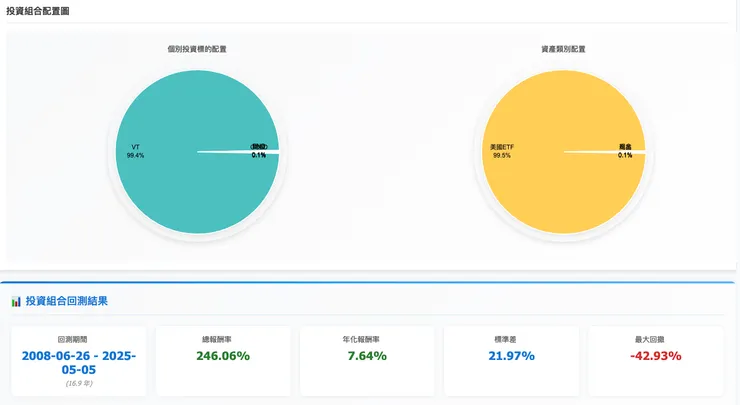This screenshot has width=740, height=405.
Task: Click the 最大回撤 label
Action: 650,339
